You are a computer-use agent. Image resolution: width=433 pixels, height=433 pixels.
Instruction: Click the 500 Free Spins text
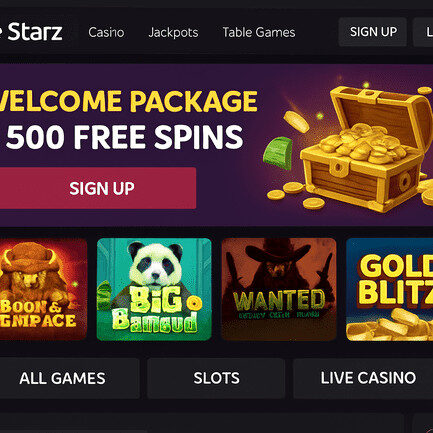pyautogui.click(x=124, y=137)
